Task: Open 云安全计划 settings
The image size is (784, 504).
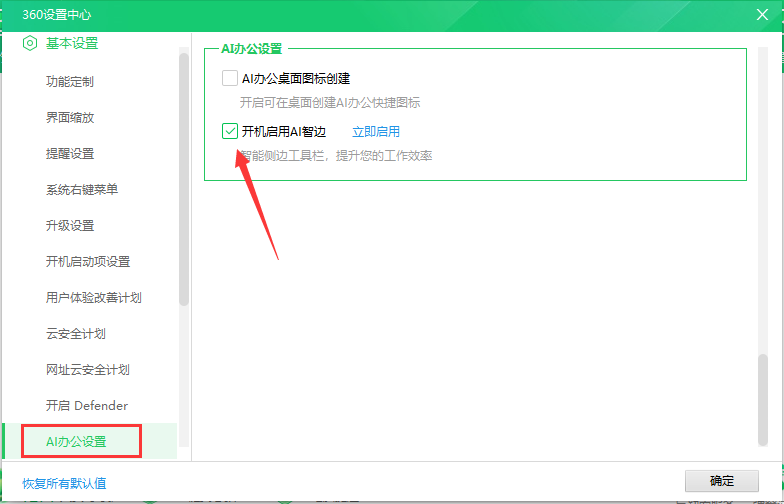Action: (76, 334)
